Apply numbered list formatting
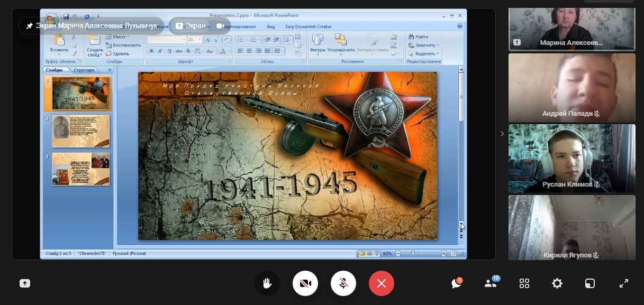Viewport: 644px width, 305px height. [255, 40]
